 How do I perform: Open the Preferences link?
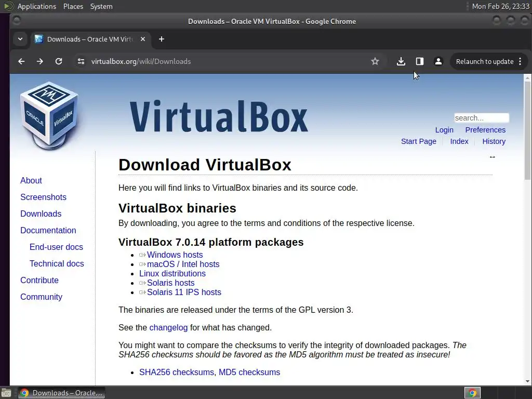tap(485, 130)
